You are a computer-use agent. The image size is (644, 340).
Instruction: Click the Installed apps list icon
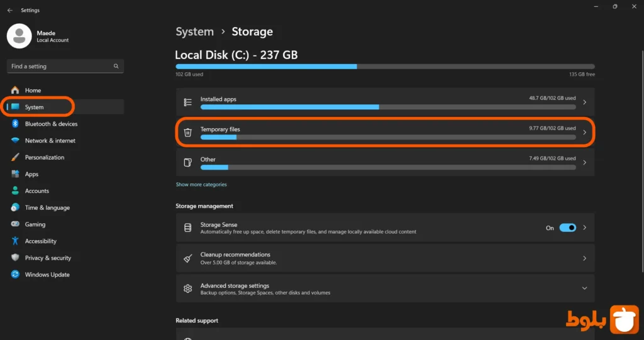187,102
